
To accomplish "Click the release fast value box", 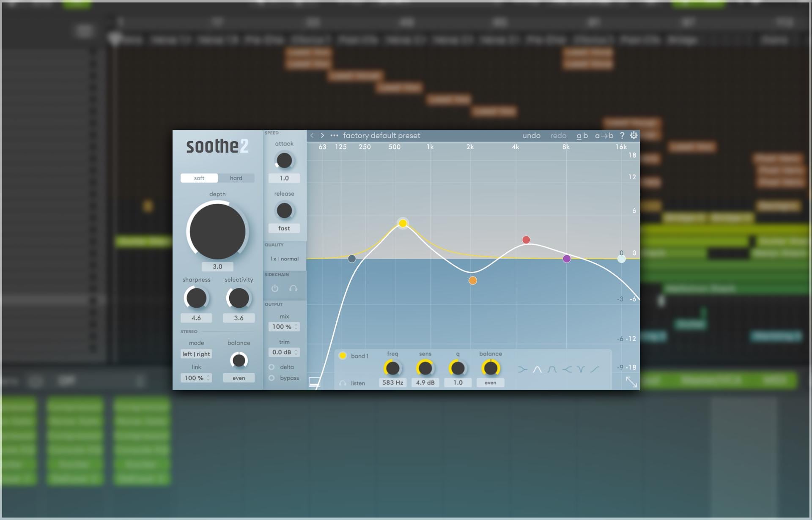I will pos(284,228).
